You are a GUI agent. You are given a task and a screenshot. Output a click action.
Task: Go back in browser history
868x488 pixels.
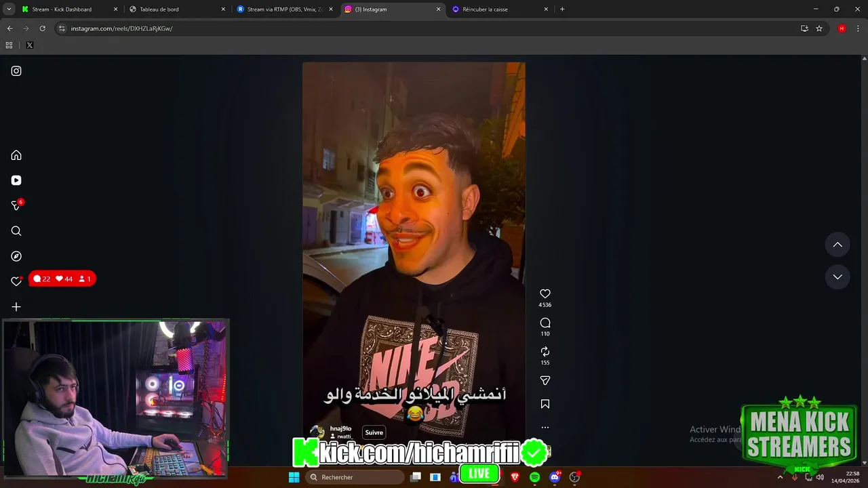9,28
